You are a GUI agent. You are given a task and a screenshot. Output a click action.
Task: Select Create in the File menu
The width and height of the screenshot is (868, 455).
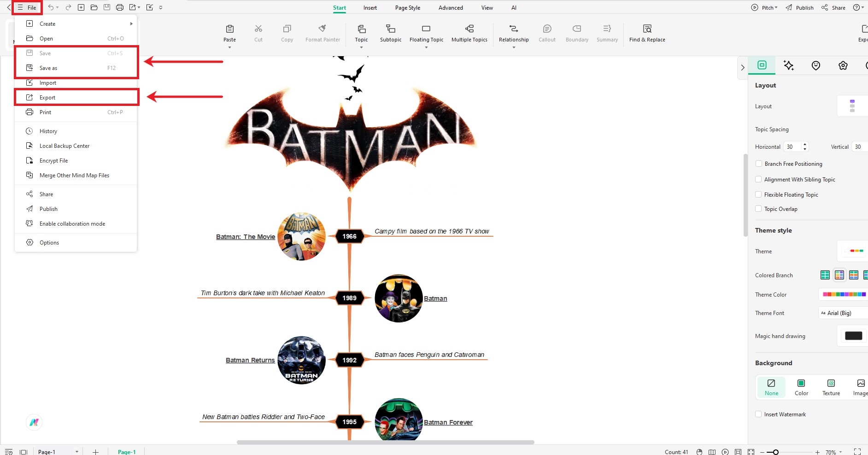point(76,24)
